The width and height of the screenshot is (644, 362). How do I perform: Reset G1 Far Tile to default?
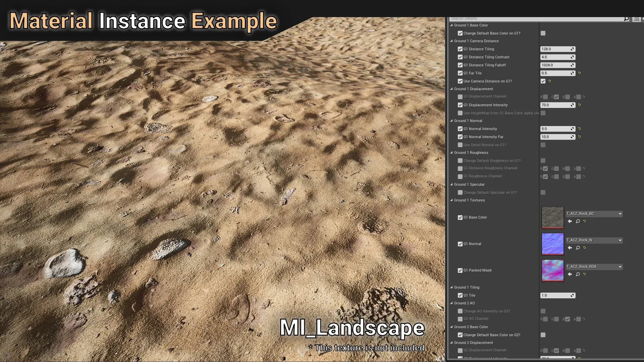[579, 73]
